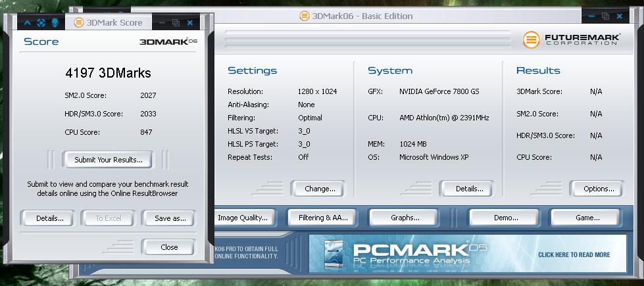Click the HLSL PS Target label

[253, 144]
